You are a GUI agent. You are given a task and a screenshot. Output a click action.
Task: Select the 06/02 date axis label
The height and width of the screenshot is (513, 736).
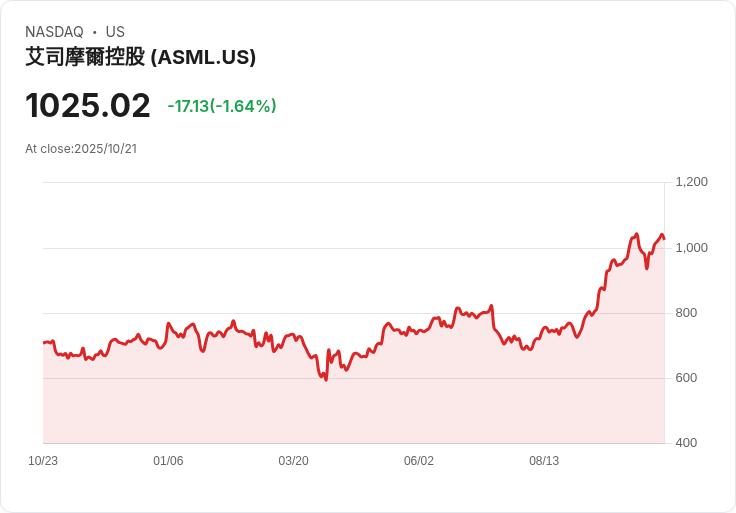[x=419, y=461]
